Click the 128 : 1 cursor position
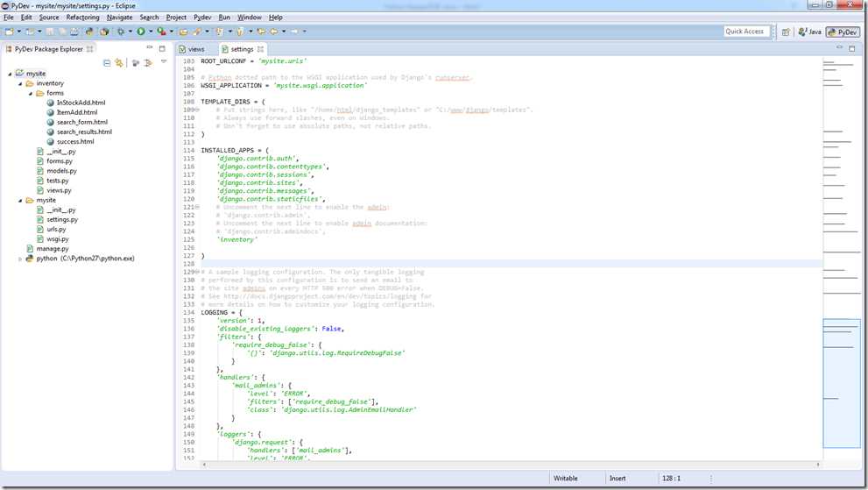Image resolution: width=868 pixels, height=490 pixels. click(x=671, y=479)
